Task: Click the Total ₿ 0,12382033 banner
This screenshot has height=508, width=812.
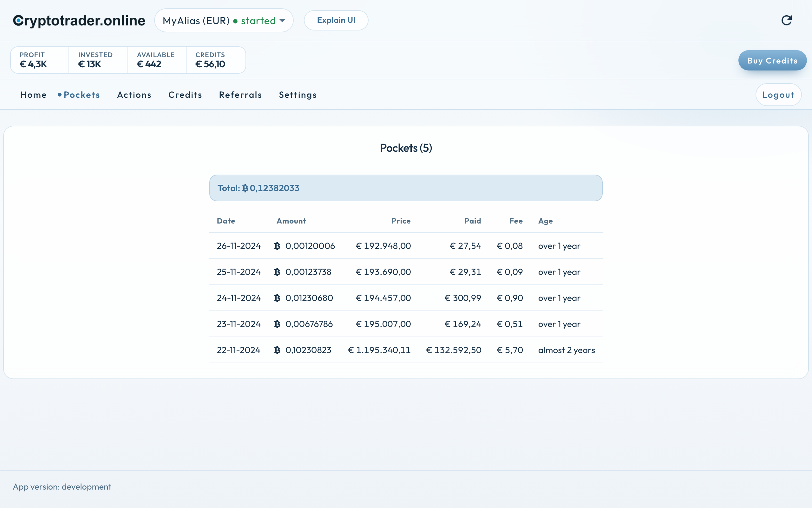Action: 406,188
